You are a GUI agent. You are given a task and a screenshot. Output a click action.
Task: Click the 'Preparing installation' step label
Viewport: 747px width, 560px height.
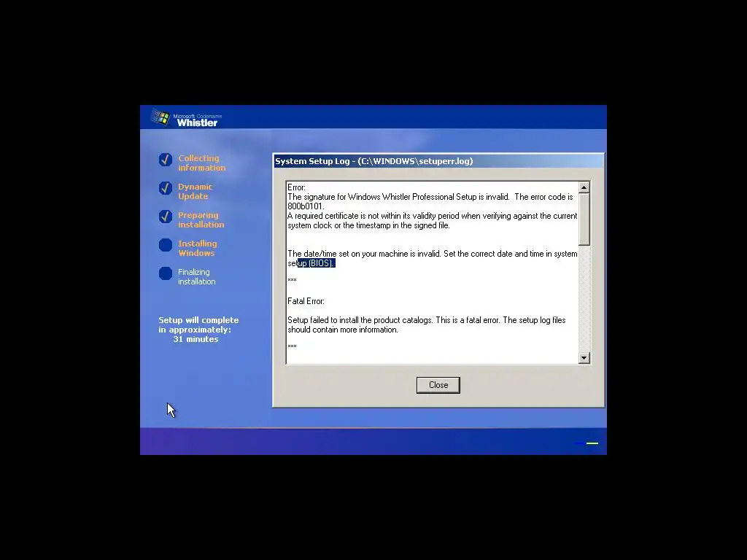[201, 220]
